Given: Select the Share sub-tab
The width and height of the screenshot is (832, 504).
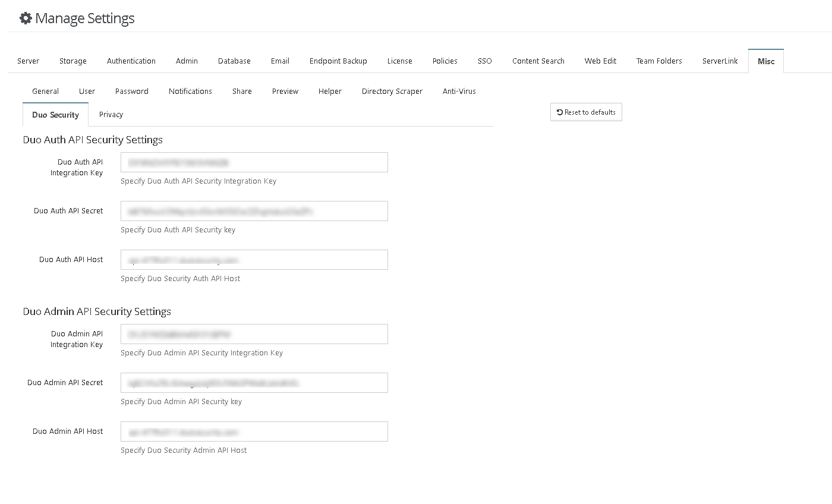Looking at the screenshot, I should pos(242,92).
